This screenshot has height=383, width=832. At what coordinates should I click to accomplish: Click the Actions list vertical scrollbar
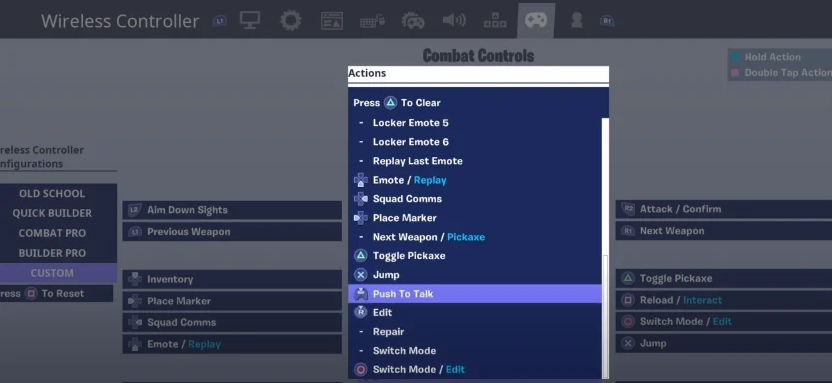click(605, 317)
